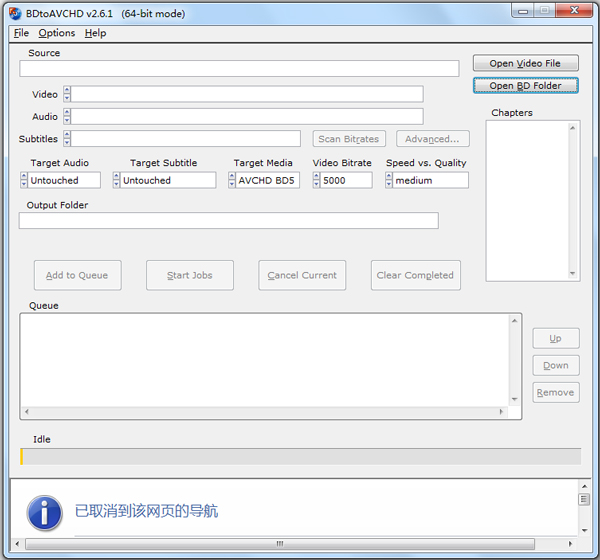Click the bottom panel vertical scroll up arrow
The image size is (600, 560).
pyautogui.click(x=584, y=487)
